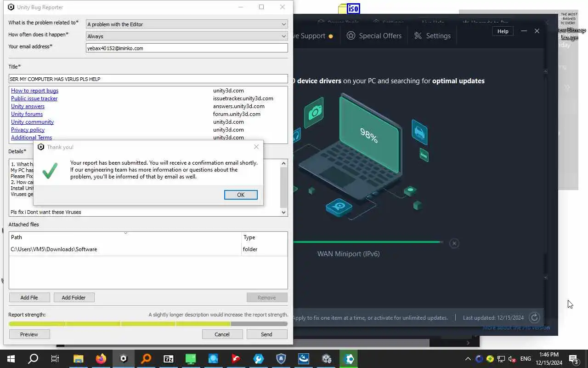Open 'How often does it happen' dropdown

(x=187, y=36)
